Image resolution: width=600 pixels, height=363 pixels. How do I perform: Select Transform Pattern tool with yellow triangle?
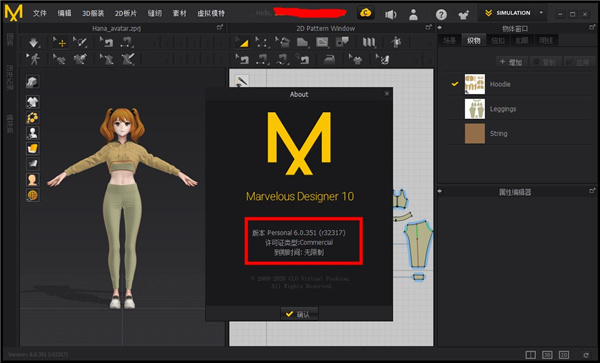coord(242,42)
